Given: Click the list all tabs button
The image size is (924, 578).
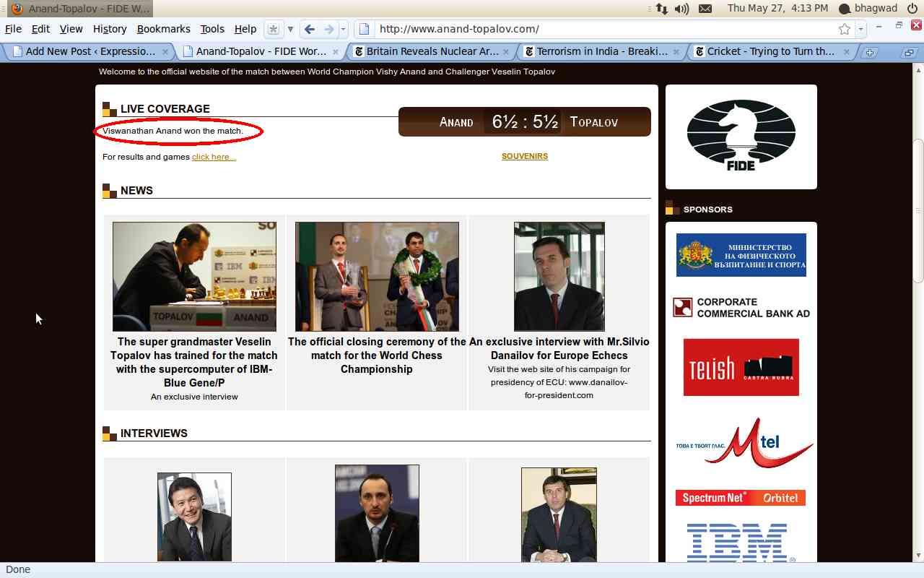Looking at the screenshot, I should (x=910, y=52).
